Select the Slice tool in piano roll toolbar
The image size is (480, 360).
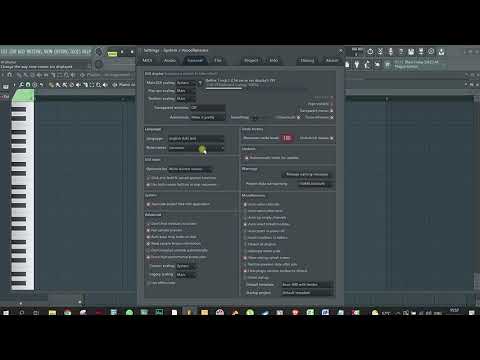(x=85, y=85)
